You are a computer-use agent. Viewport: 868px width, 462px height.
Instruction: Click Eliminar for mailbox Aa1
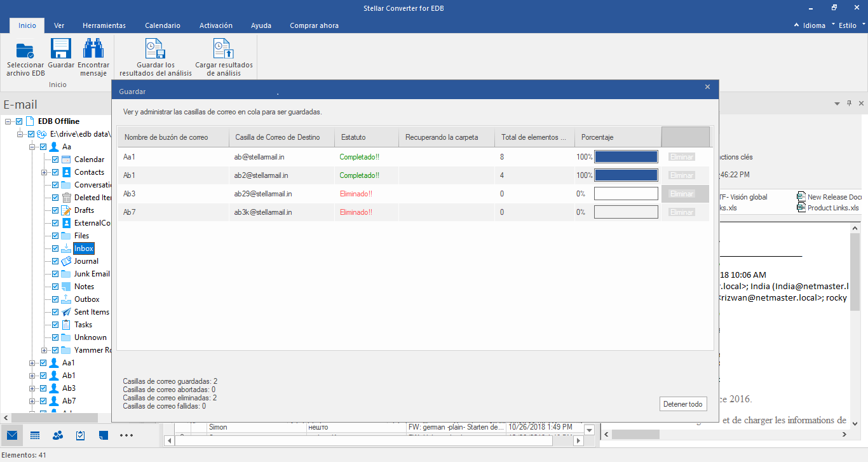(682, 157)
